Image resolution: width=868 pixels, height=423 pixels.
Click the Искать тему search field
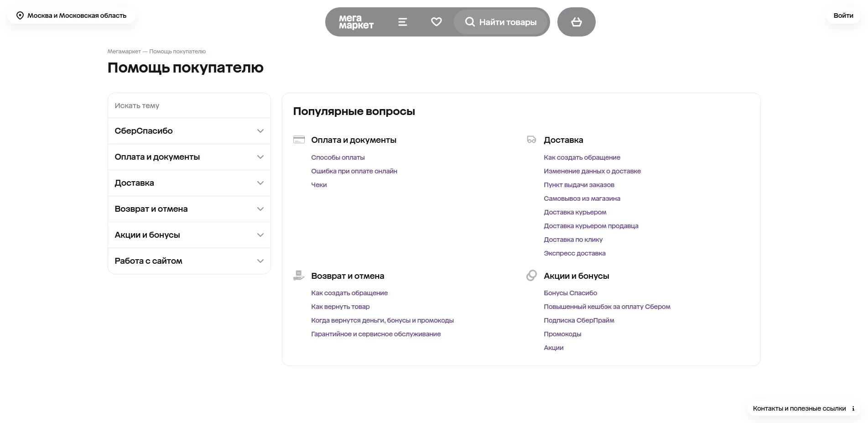pos(189,105)
